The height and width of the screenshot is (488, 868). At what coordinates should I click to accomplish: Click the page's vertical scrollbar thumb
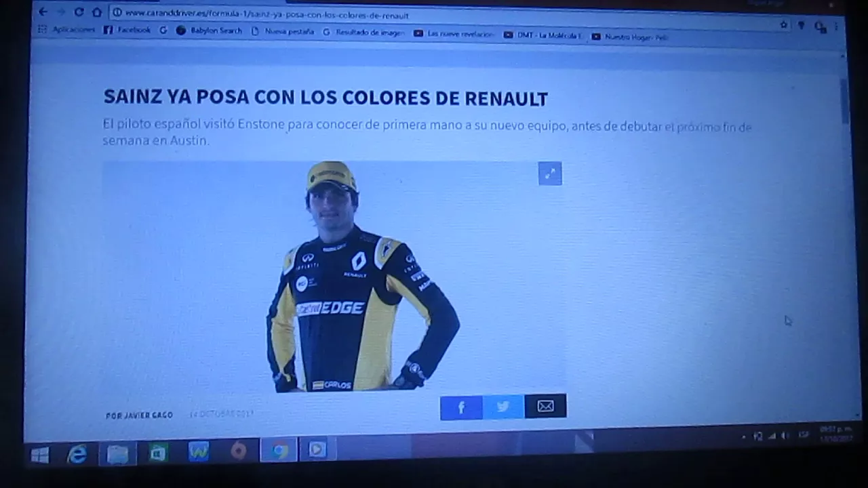point(845,102)
